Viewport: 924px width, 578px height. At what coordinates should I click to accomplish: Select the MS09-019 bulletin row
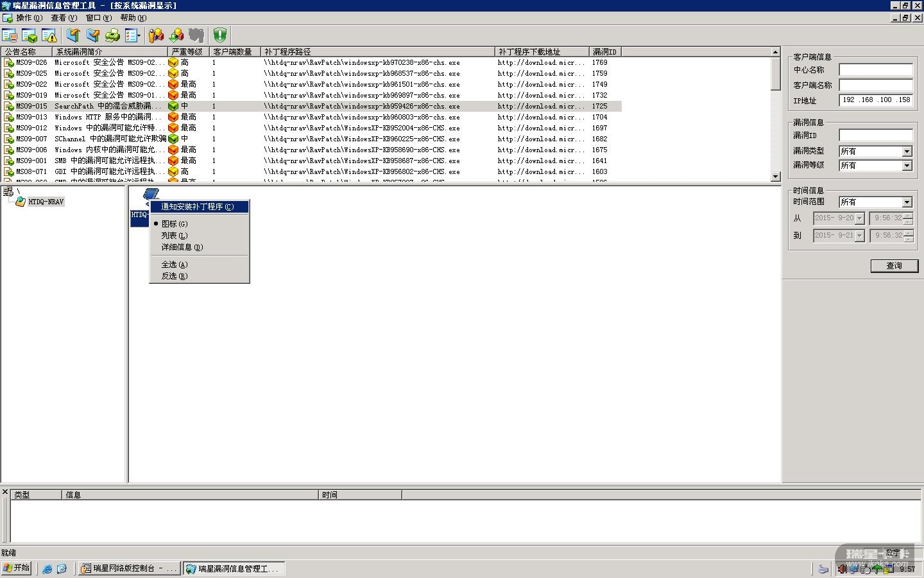click(312, 96)
